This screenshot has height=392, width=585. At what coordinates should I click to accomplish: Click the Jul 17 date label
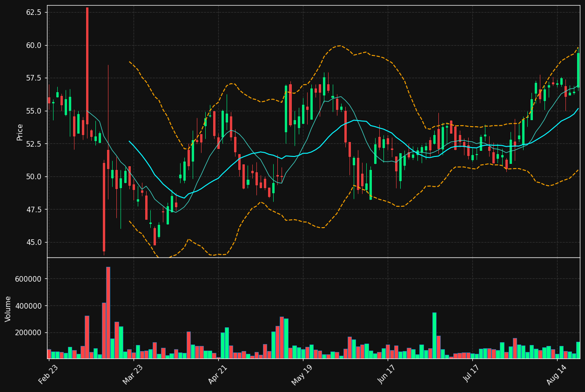click(473, 374)
